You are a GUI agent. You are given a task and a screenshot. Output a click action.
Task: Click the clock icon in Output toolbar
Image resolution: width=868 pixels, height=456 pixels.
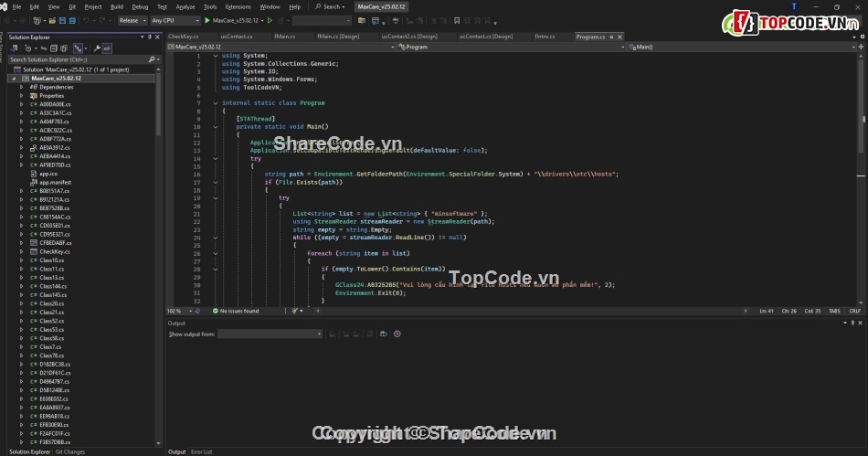point(397,334)
